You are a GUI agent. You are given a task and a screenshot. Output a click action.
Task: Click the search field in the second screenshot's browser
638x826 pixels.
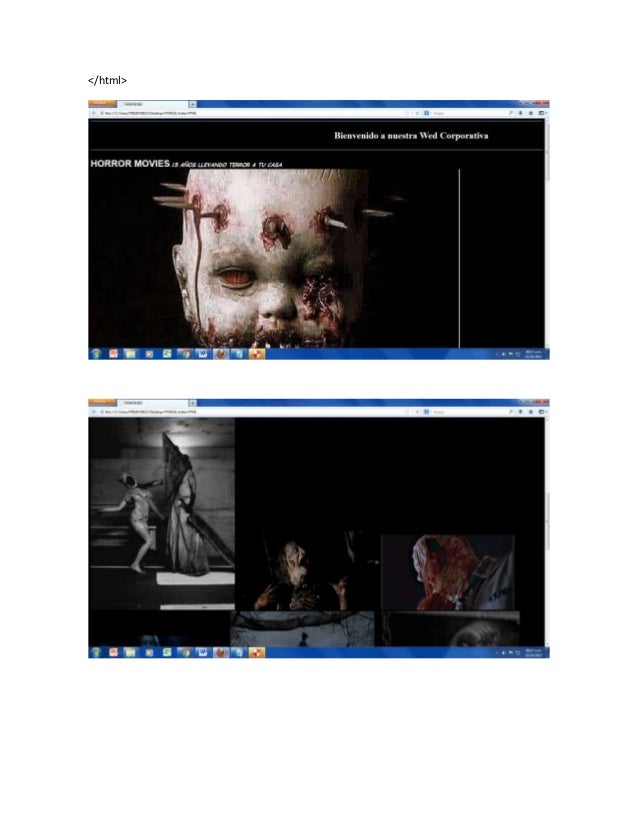(464, 412)
